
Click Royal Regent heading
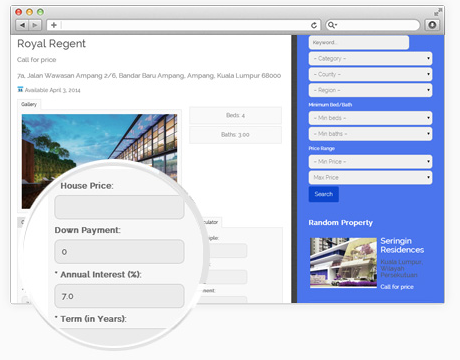coord(51,44)
